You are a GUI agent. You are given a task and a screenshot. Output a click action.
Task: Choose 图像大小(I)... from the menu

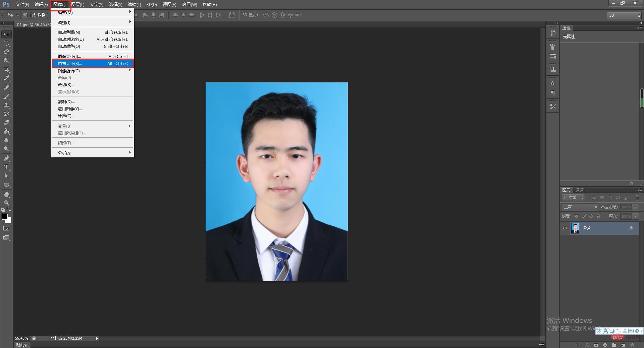[x=93, y=56]
